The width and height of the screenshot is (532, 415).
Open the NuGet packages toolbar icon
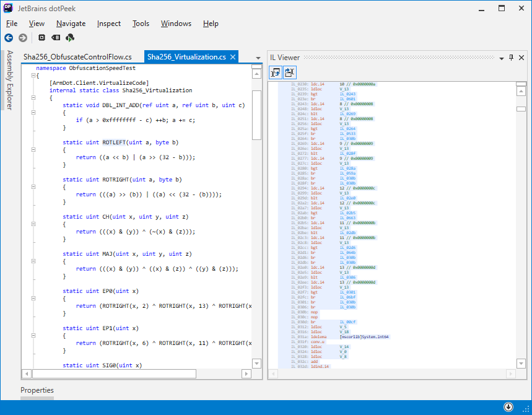[x=70, y=38]
